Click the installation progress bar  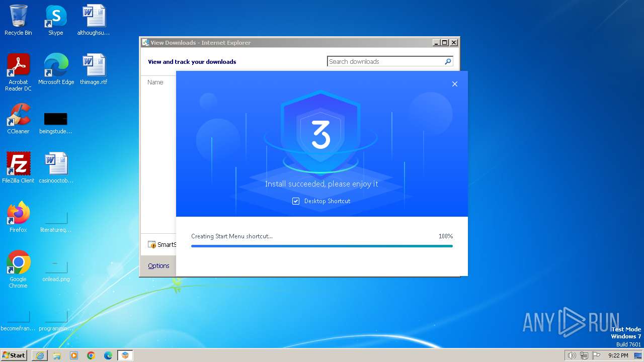pyautogui.click(x=322, y=246)
